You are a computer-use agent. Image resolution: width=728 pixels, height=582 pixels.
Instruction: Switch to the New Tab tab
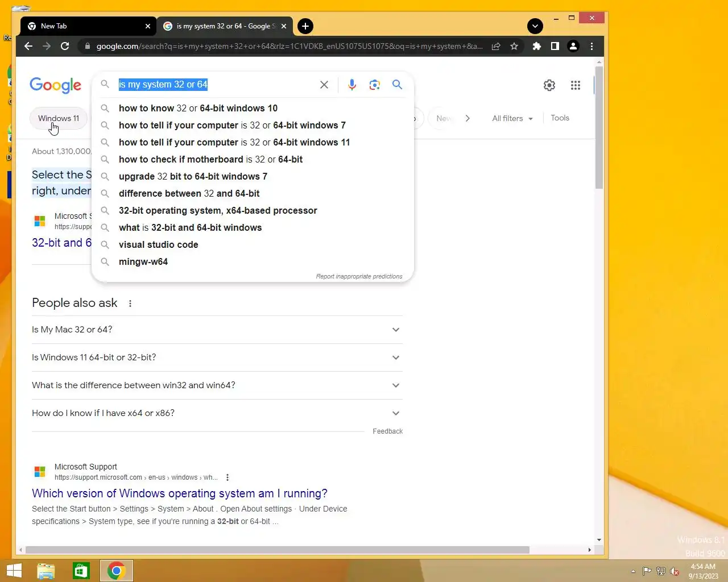pyautogui.click(x=88, y=26)
